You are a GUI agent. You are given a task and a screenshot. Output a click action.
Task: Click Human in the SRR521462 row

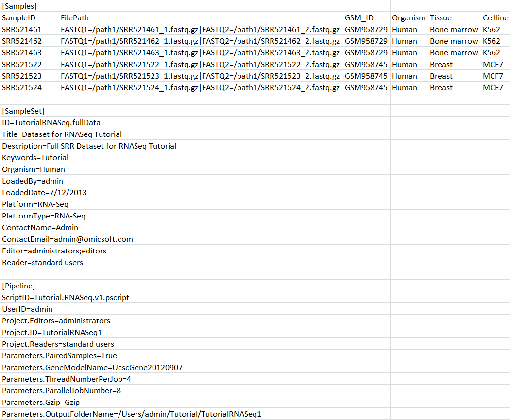coord(409,41)
